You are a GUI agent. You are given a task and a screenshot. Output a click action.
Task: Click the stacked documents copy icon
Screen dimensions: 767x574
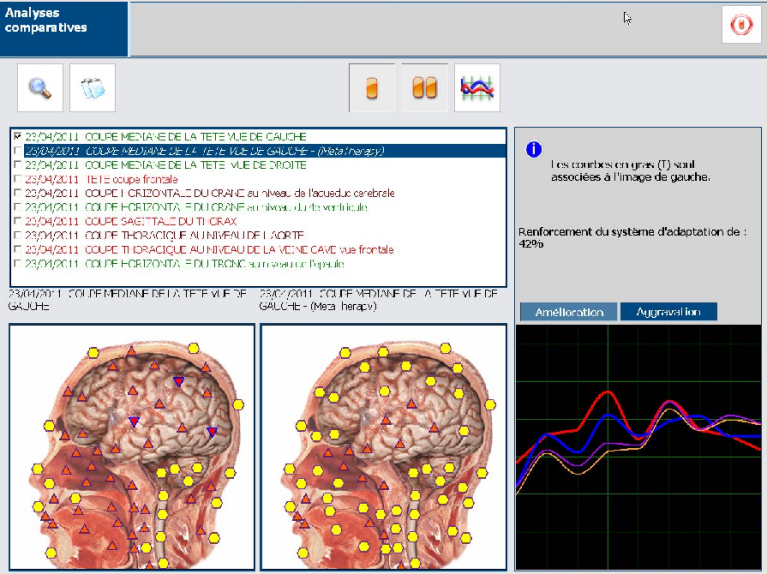click(x=92, y=88)
